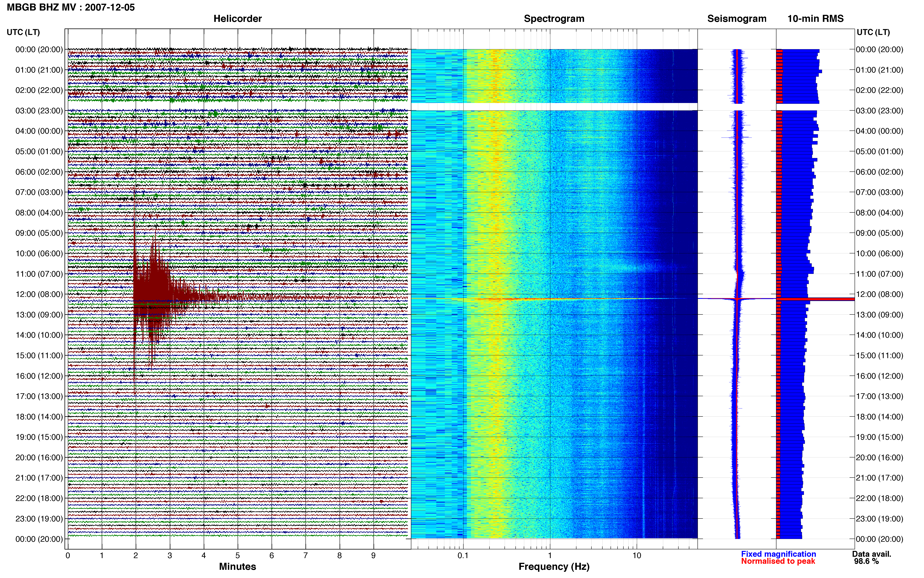Click the '10-min RMS' panel heading
Screen dimensions: 924x578
[816, 19]
